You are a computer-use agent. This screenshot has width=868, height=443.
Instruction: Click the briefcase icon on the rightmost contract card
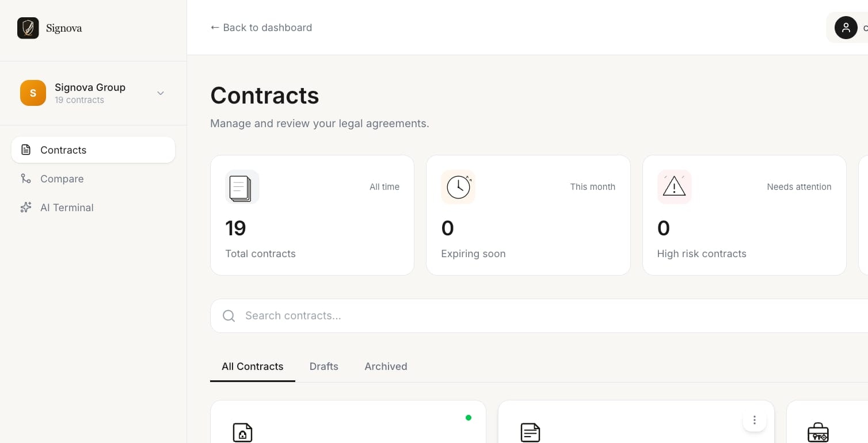point(818,433)
